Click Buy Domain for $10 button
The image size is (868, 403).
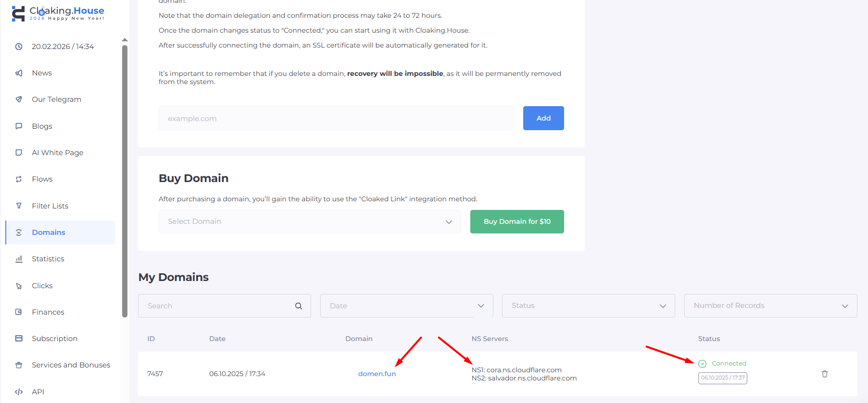pyautogui.click(x=517, y=221)
